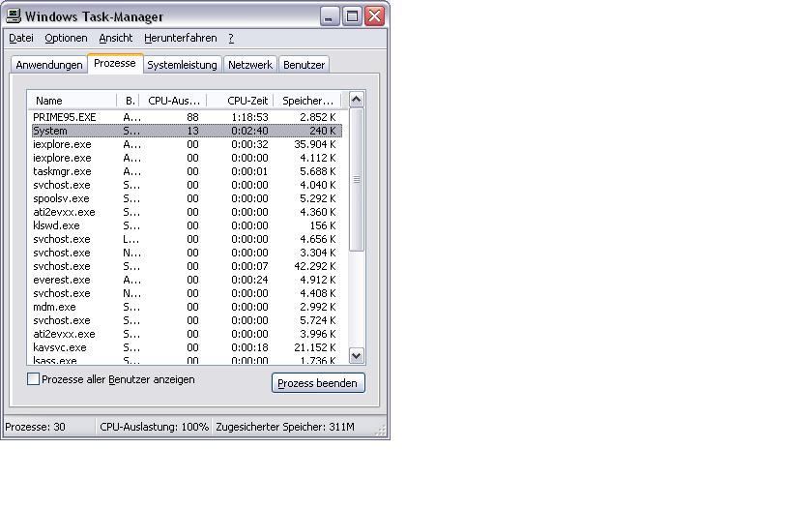
Task: Select svchost.exe using 3.304 K
Action: click(187, 253)
